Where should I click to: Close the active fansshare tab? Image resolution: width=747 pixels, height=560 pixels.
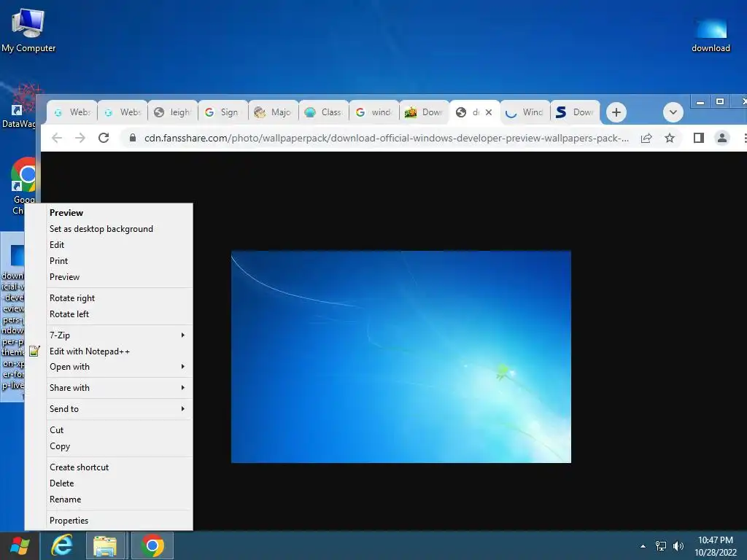pos(488,112)
